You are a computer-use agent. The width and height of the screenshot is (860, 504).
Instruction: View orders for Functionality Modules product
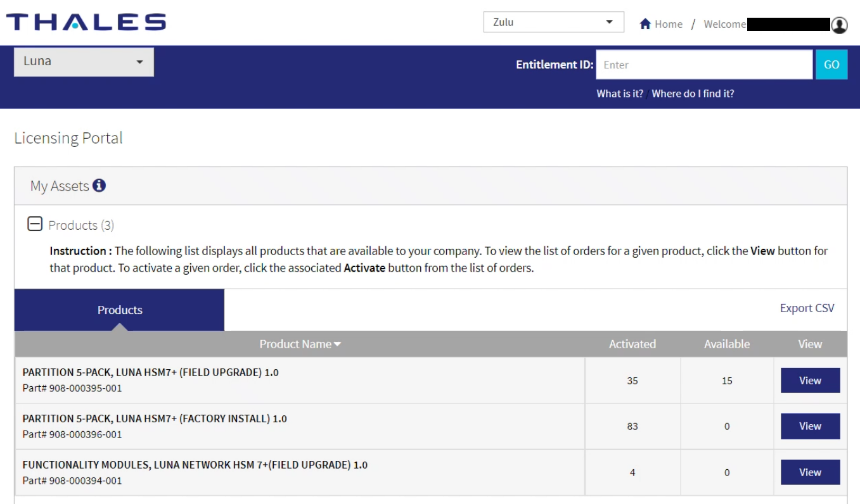810,472
